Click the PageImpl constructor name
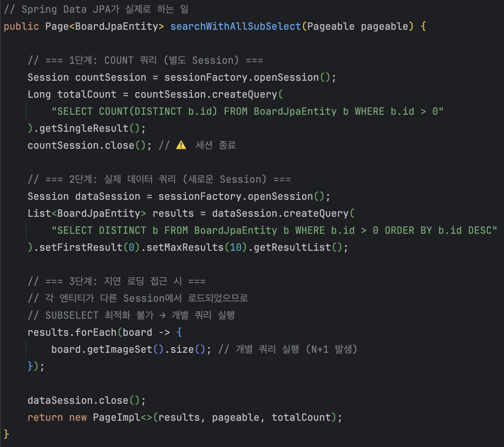504x447 pixels. click(117, 418)
